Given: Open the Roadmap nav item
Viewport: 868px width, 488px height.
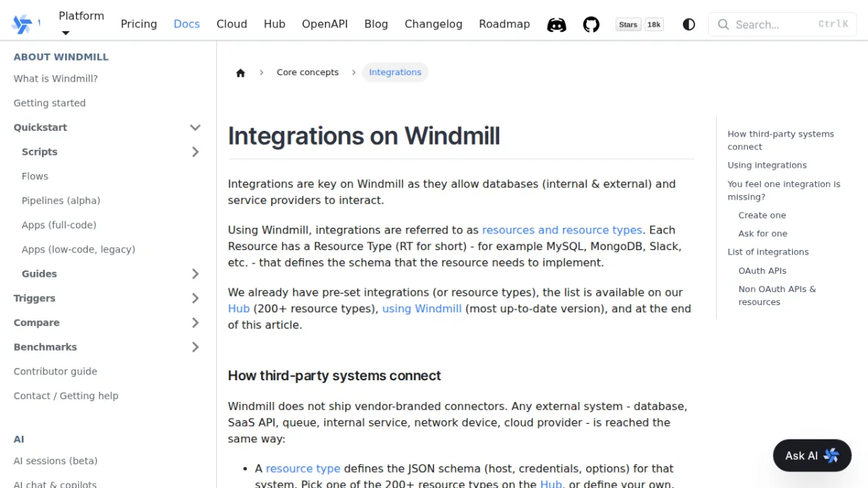Looking at the screenshot, I should [504, 24].
